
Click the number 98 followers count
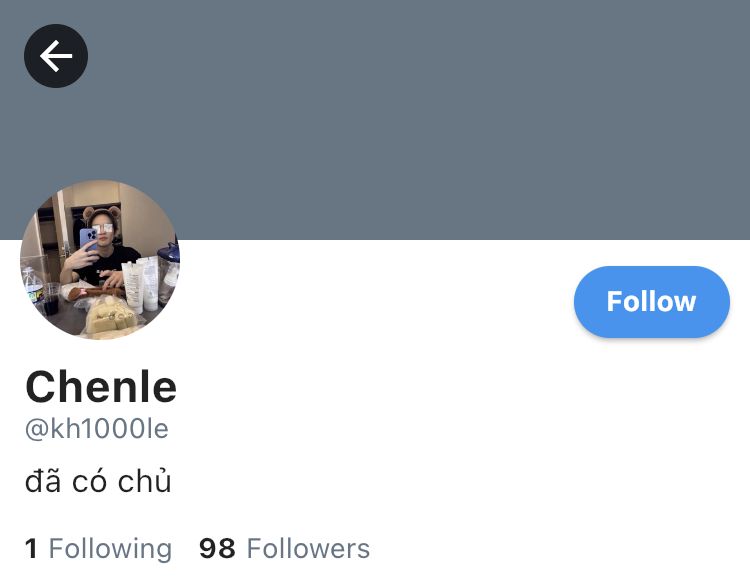(217, 548)
